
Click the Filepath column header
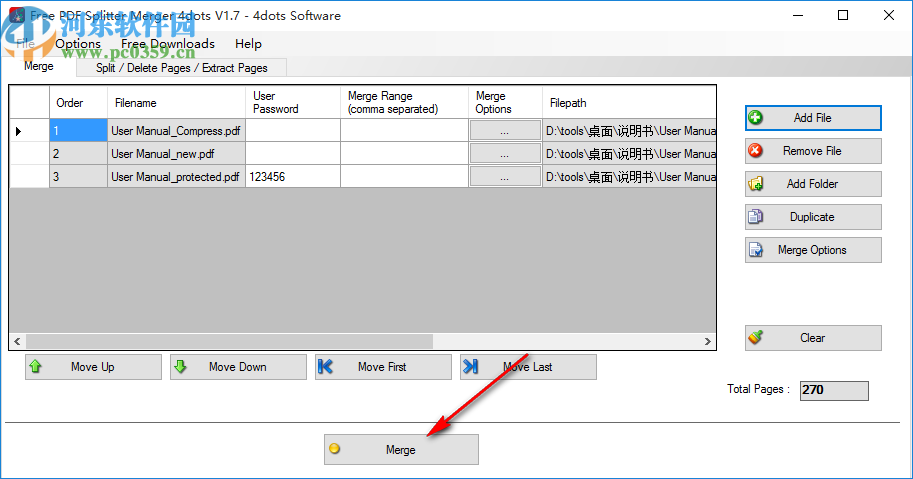[x=629, y=102]
